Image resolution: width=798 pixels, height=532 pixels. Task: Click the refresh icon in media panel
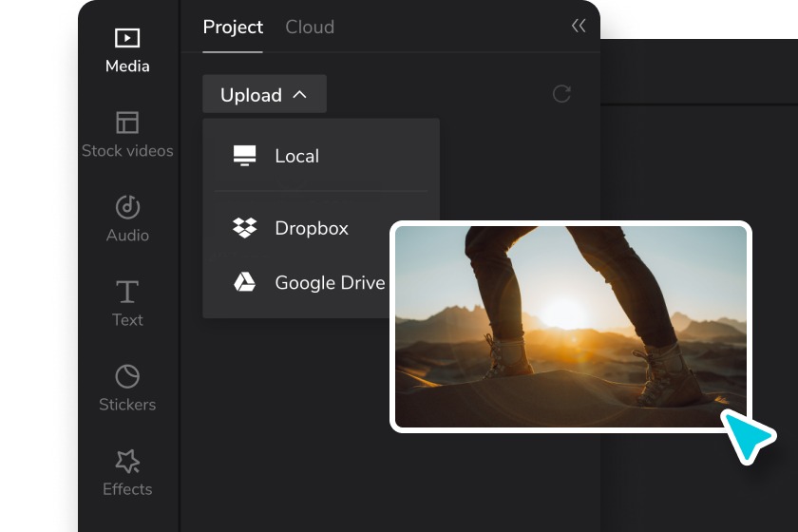tap(561, 93)
